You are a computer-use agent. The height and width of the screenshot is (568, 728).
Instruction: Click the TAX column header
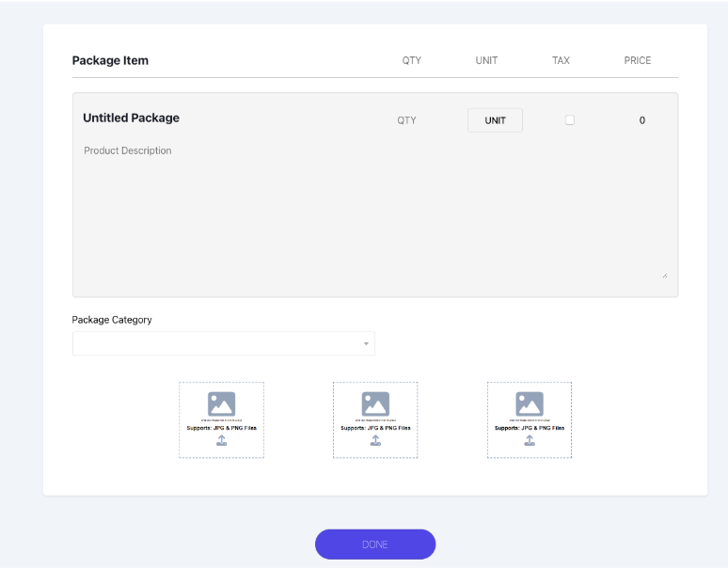[x=561, y=60]
